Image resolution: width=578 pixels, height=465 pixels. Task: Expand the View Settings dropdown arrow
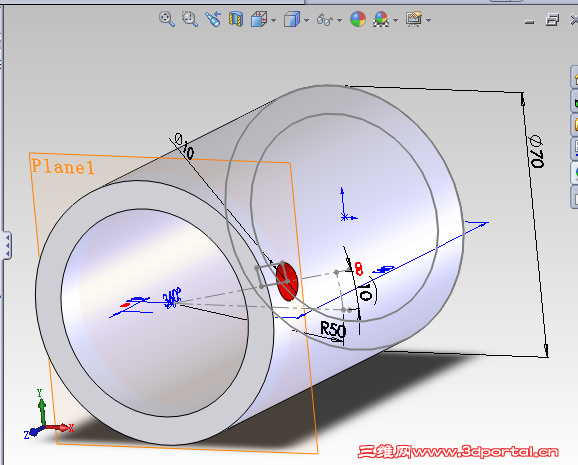[428, 20]
